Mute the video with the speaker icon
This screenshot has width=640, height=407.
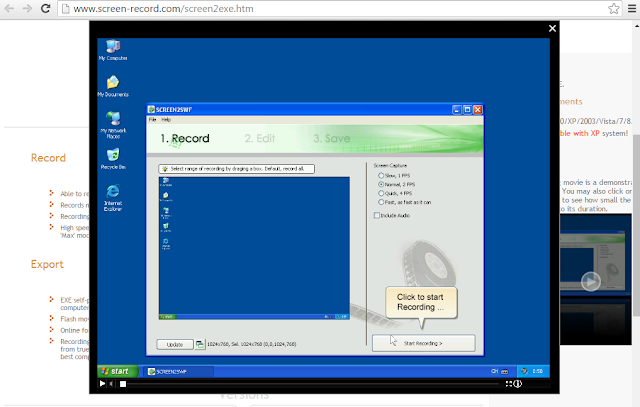[x=112, y=383]
